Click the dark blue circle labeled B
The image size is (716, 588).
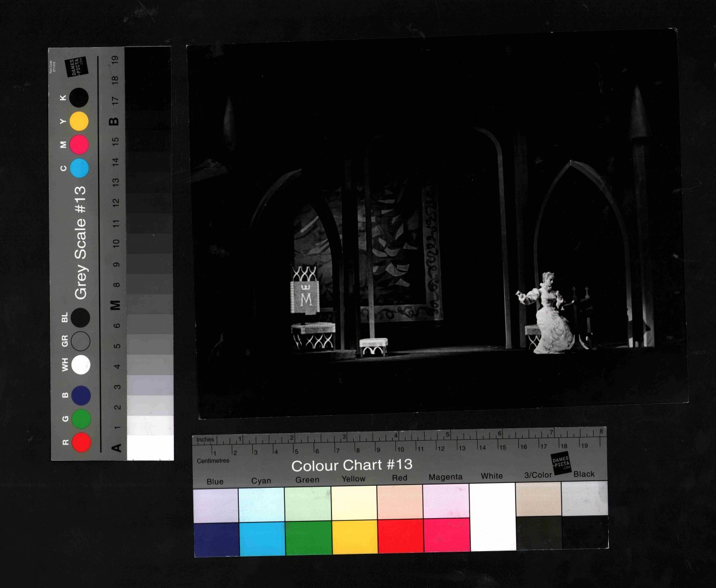coord(81,395)
